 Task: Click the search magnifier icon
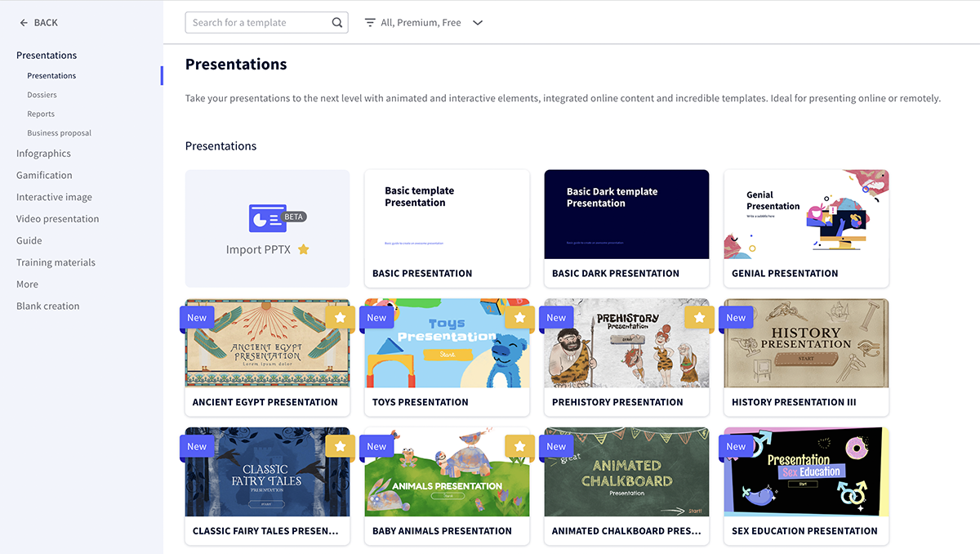pos(337,23)
